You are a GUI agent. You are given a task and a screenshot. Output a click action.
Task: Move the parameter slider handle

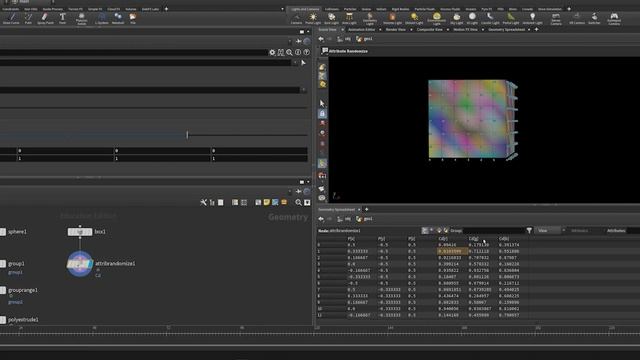coord(187,135)
